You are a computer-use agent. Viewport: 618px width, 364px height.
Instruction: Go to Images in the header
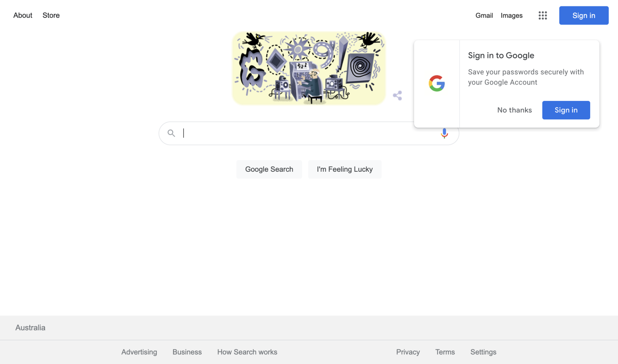click(x=511, y=16)
